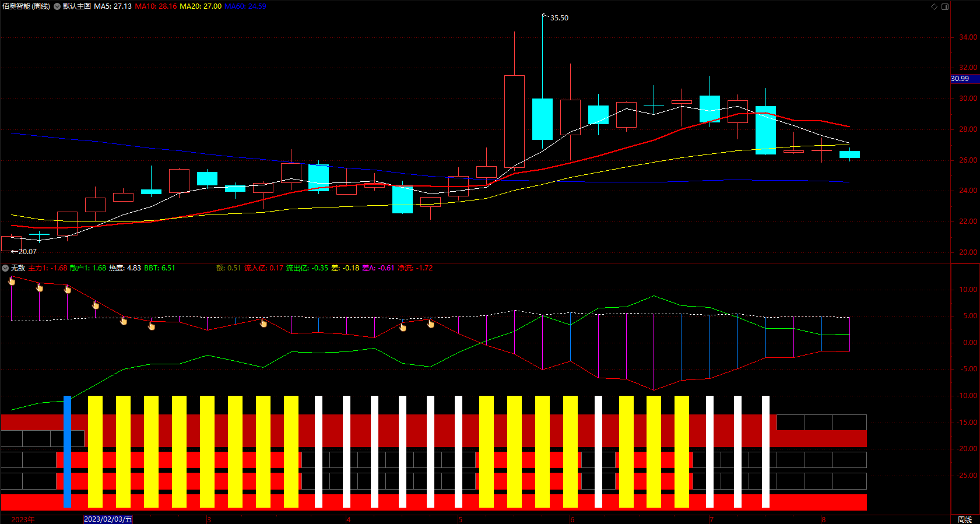
Task: Click the MA10: 28.16 legend value
Action: (x=156, y=6)
